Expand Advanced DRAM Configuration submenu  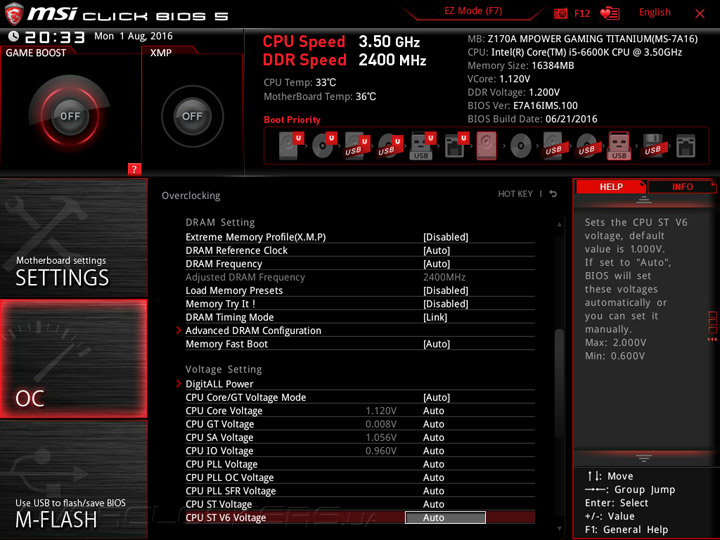253,331
